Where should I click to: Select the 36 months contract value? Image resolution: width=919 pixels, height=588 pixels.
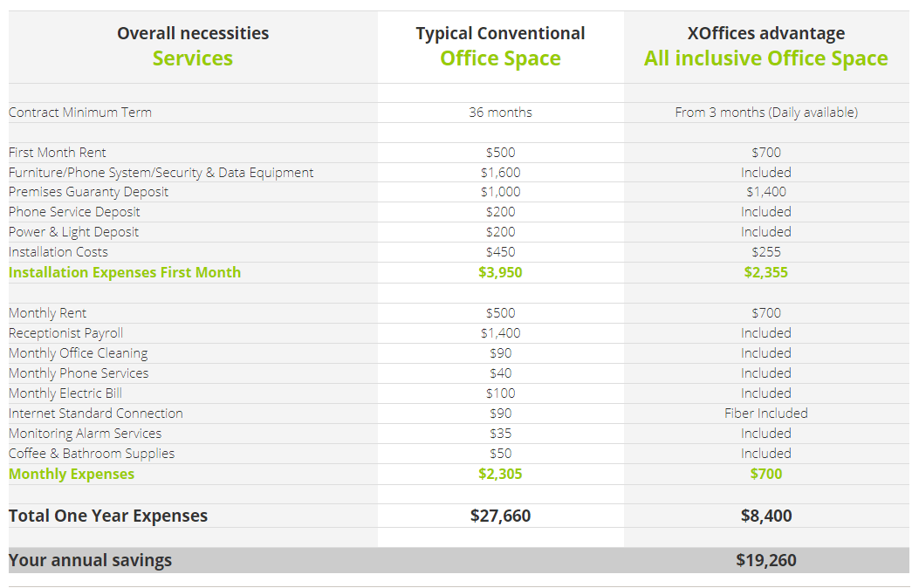[500, 112]
